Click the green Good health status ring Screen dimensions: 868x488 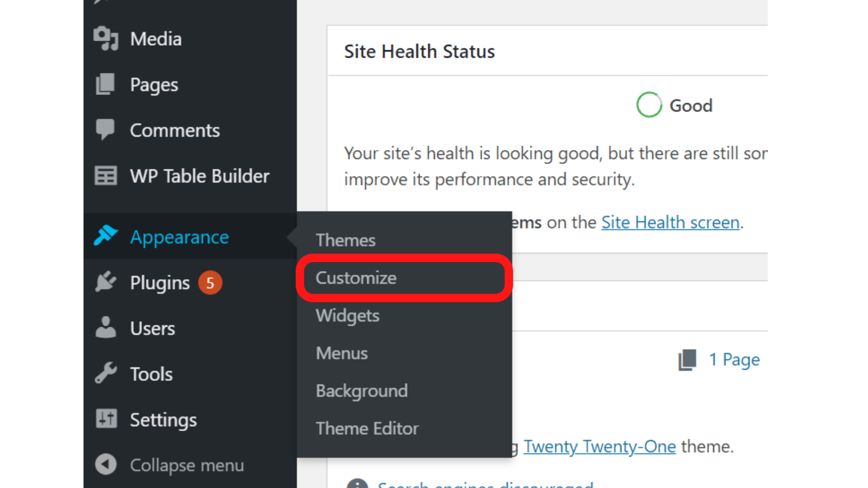(649, 104)
